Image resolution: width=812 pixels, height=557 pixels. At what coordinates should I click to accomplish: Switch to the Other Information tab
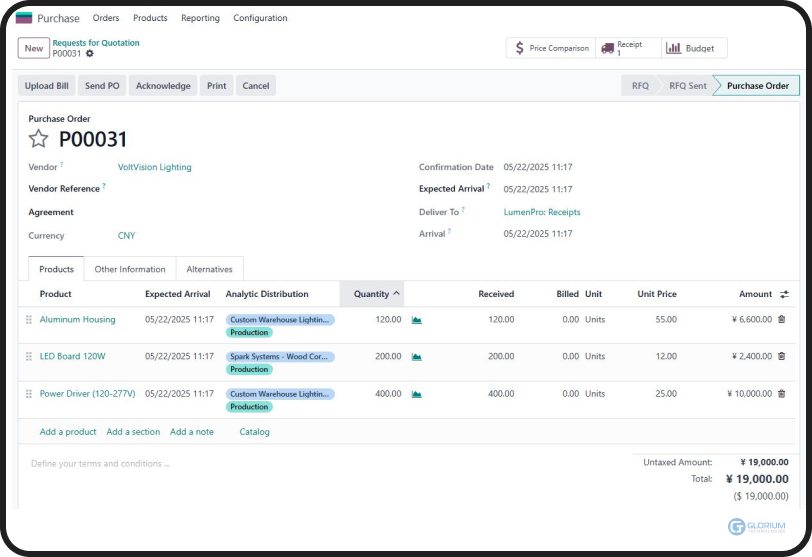[130, 269]
